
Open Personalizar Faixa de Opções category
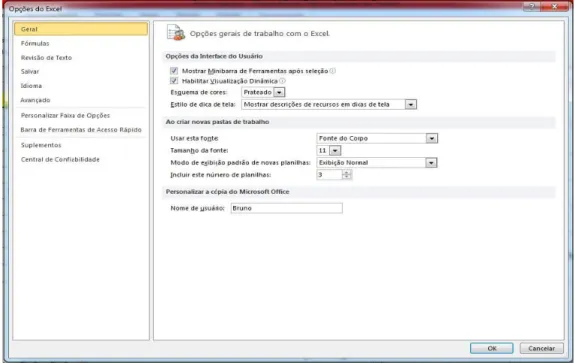pos(81,116)
